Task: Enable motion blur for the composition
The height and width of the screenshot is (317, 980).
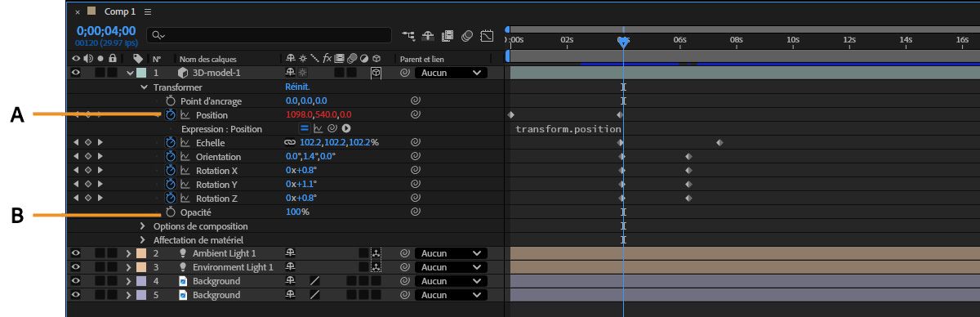Action: point(467,36)
